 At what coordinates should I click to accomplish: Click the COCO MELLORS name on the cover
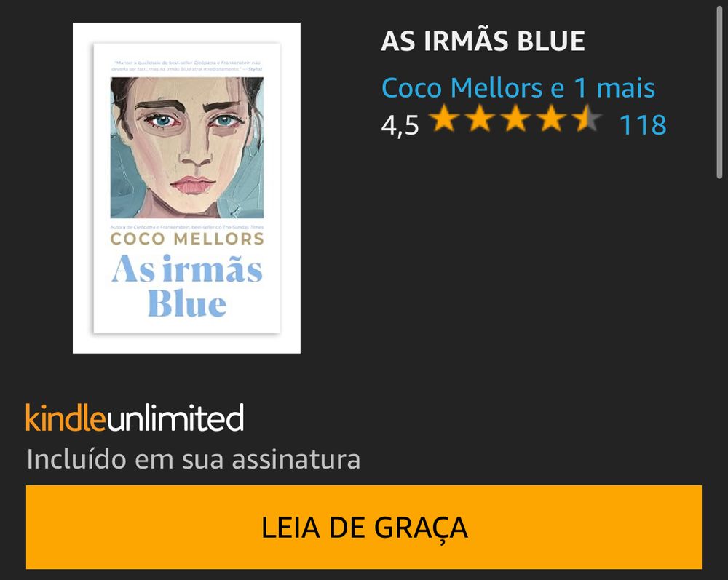coord(187,239)
